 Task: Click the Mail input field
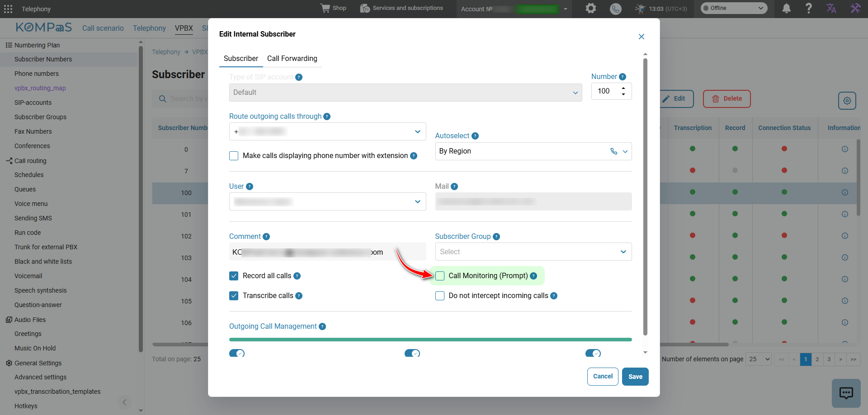pyautogui.click(x=533, y=201)
